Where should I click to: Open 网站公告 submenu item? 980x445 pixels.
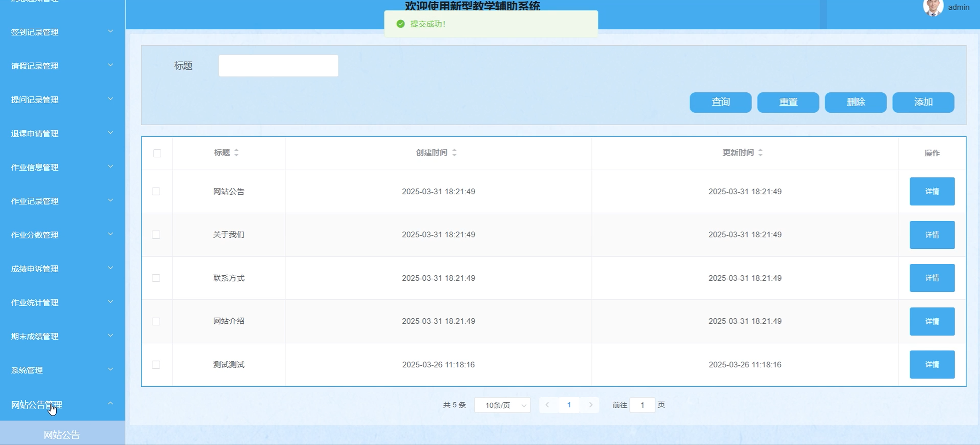pyautogui.click(x=62, y=434)
